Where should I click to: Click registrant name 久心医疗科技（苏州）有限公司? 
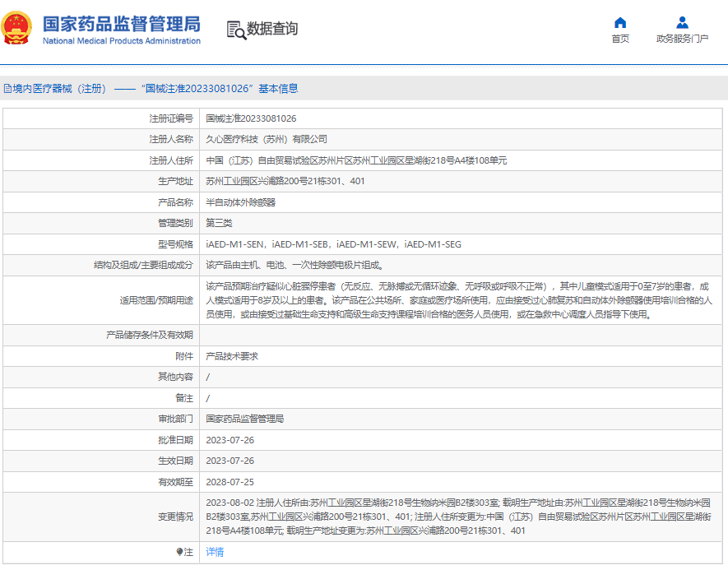pyautogui.click(x=267, y=139)
